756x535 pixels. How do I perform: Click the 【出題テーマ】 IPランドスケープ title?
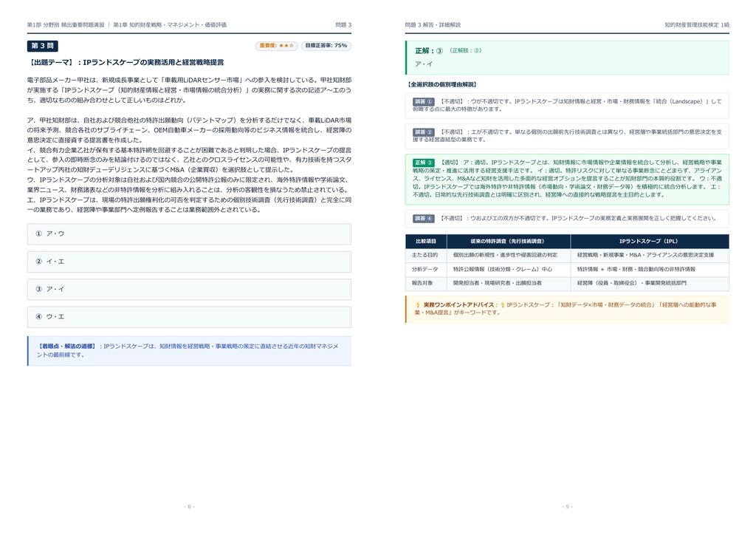point(126,62)
